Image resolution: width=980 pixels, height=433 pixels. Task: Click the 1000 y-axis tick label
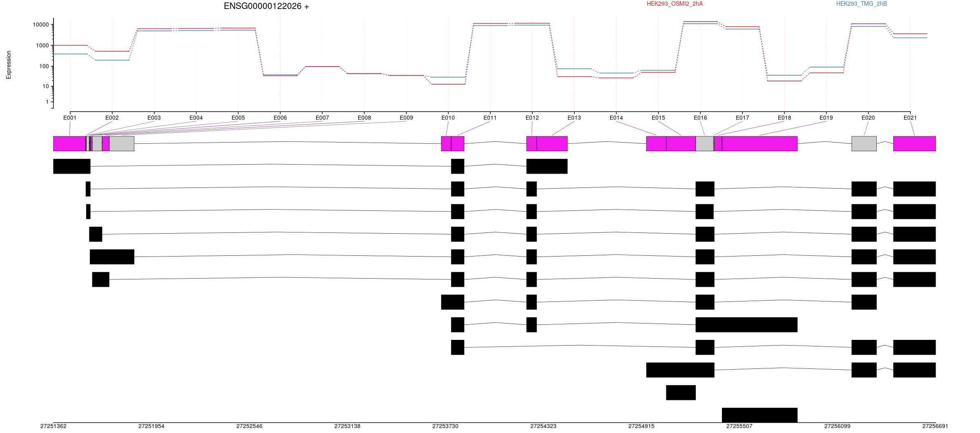point(42,45)
